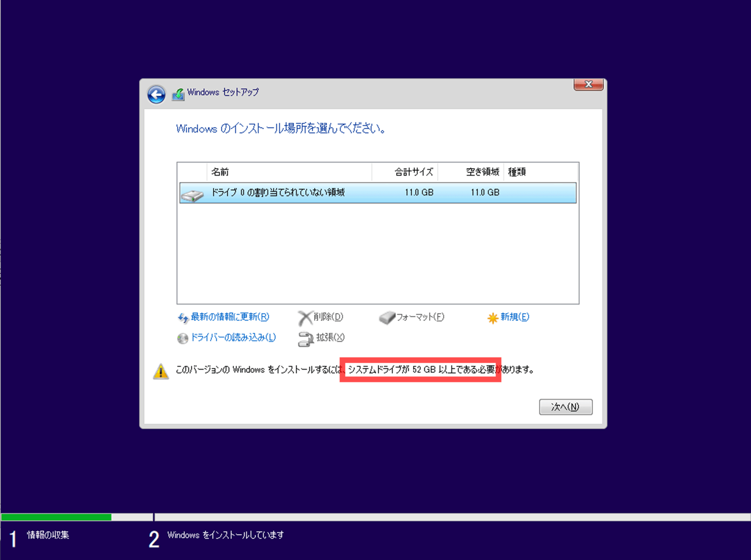Viewport: 751px width, 560px height.
Task: Click the system drive size warning message
Action: click(355, 370)
